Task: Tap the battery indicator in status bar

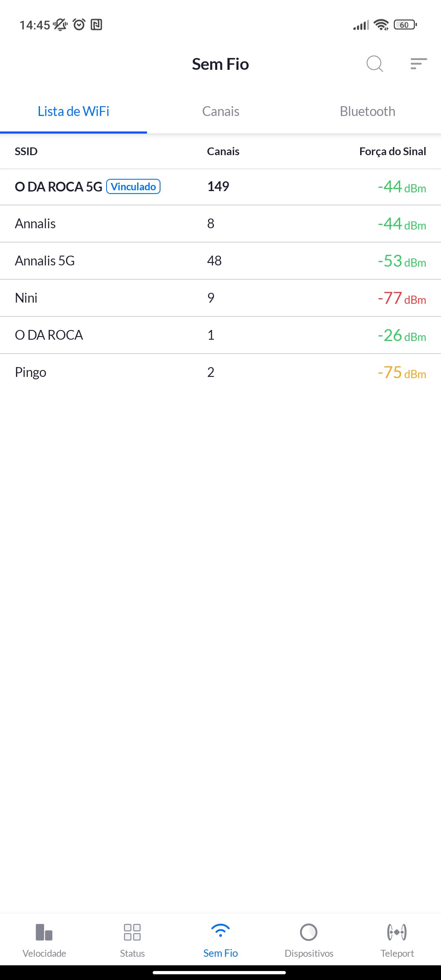Action: pyautogui.click(x=405, y=25)
